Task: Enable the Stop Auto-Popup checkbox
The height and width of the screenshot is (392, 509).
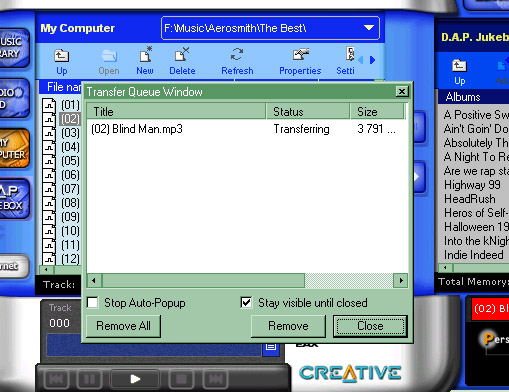Action: coord(93,303)
